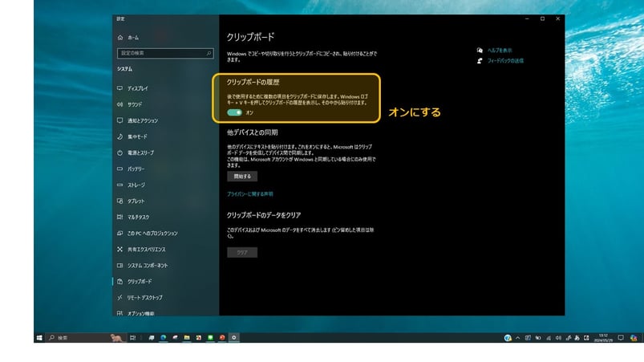The height and width of the screenshot is (362, 644).
Task: Open the notification center icon
Action: pos(621,338)
